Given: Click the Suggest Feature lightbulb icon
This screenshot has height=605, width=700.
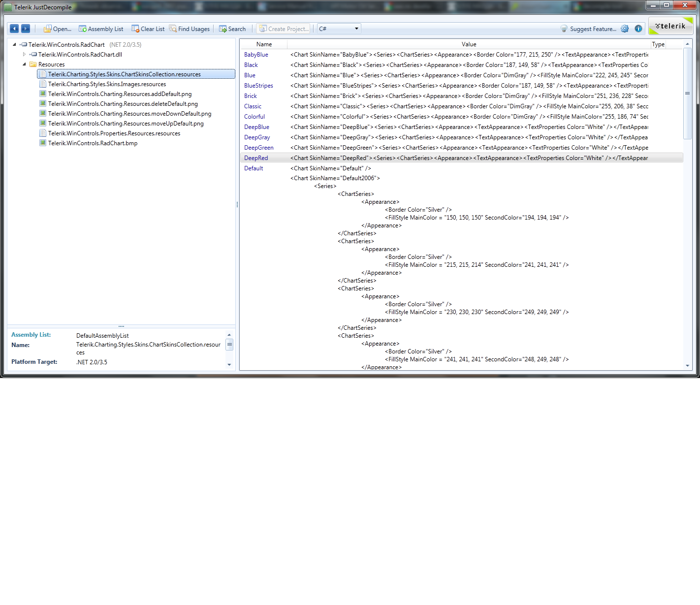Looking at the screenshot, I should point(564,29).
